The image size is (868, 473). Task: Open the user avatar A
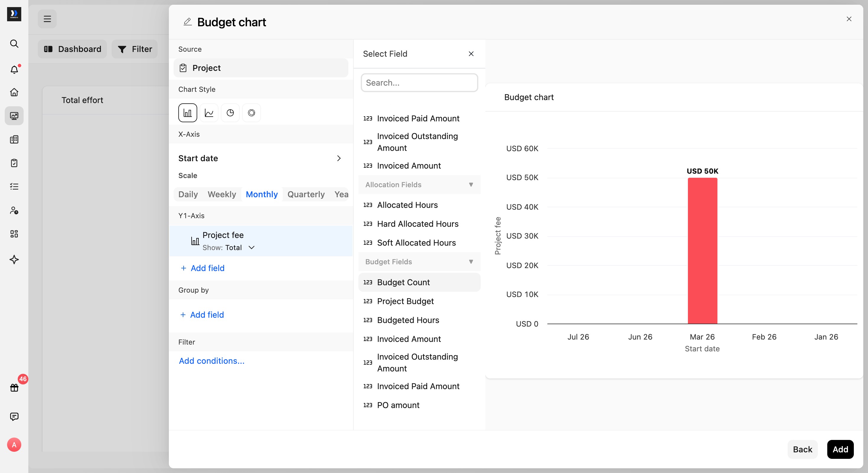click(14, 445)
